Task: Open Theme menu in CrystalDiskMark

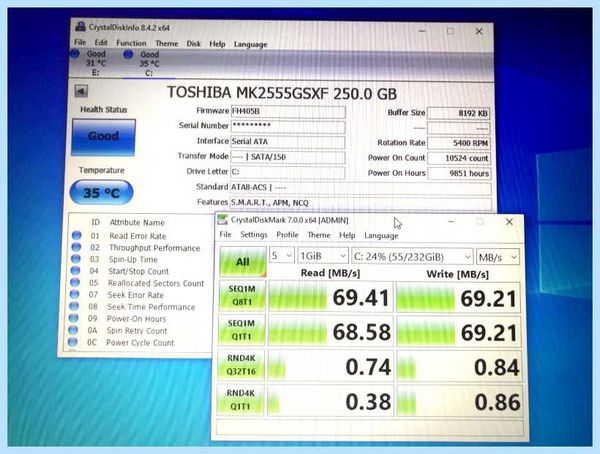Action: click(x=319, y=235)
